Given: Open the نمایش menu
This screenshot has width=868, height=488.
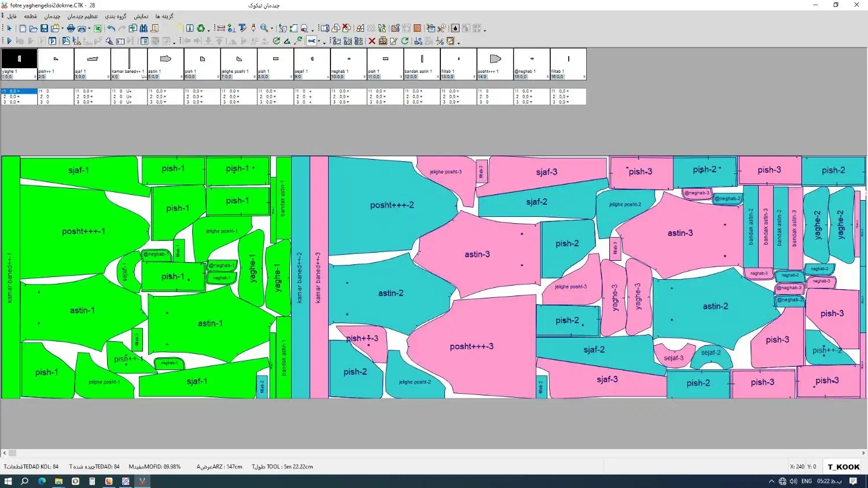Looking at the screenshot, I should tap(141, 16).
